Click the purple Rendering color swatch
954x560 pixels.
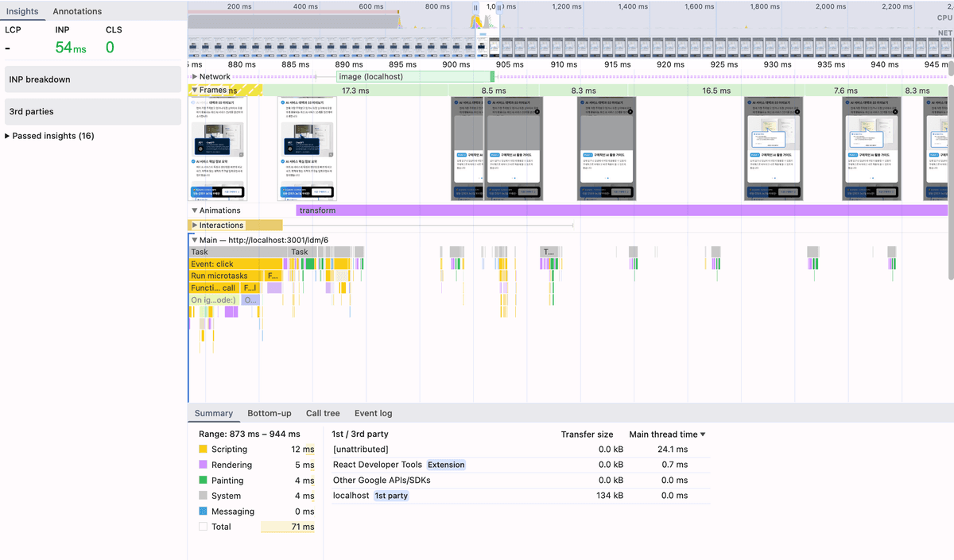pyautogui.click(x=204, y=465)
